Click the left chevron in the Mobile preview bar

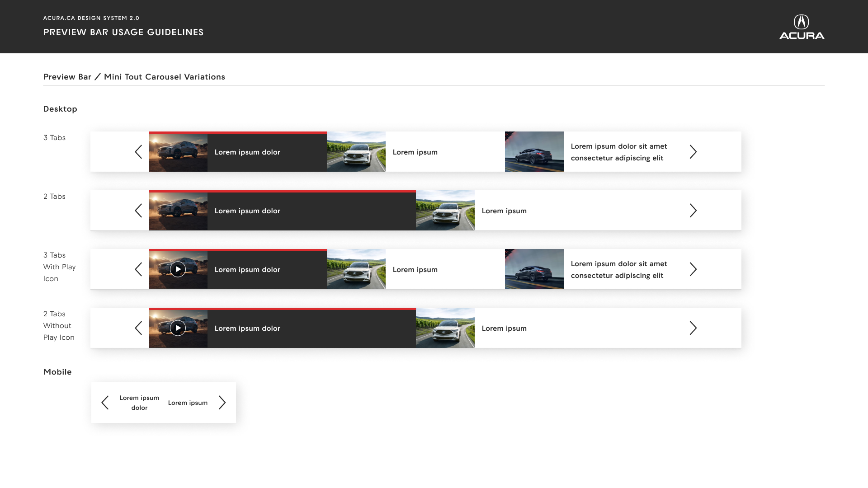105,403
